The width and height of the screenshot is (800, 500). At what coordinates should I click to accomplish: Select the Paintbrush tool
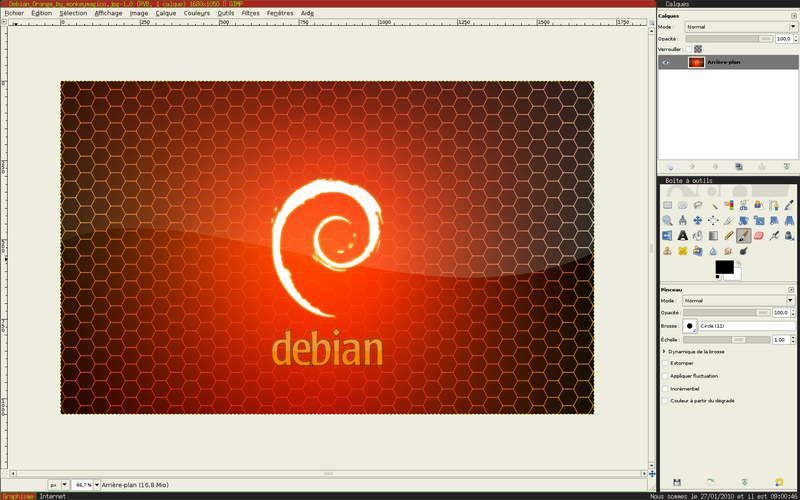coord(743,236)
